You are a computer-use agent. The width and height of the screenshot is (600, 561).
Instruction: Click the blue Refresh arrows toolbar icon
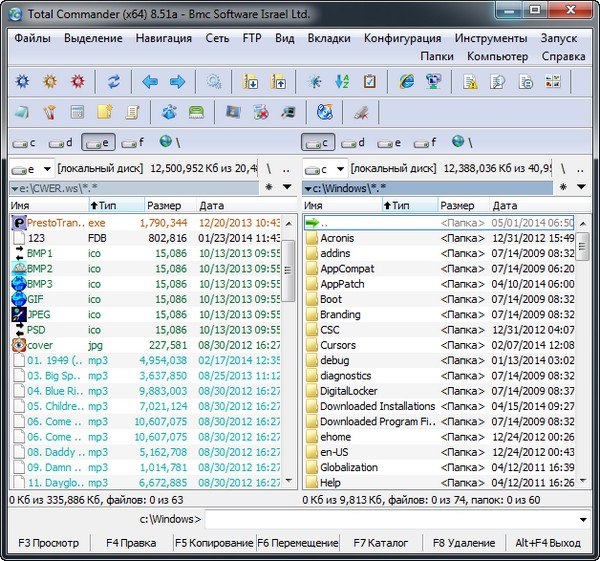coord(113,82)
